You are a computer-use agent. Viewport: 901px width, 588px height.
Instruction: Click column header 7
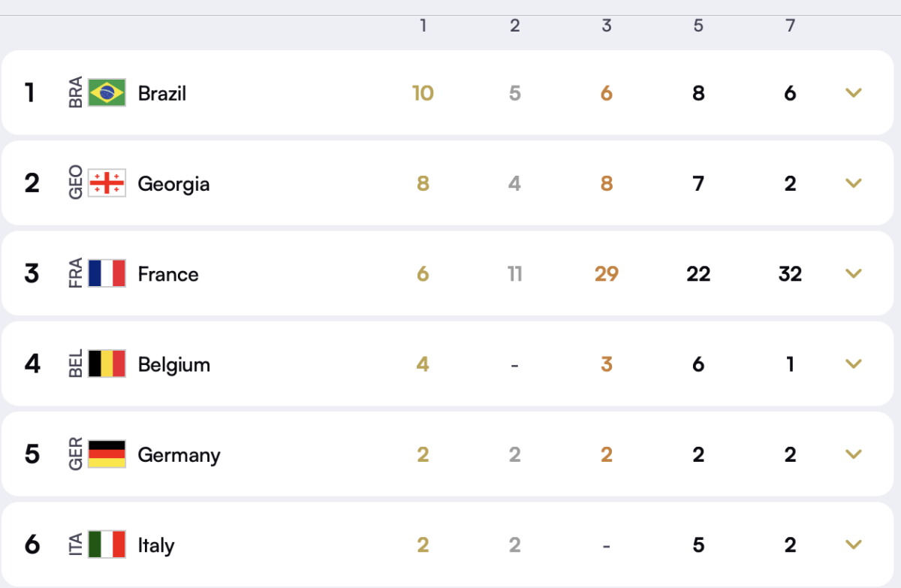click(x=790, y=25)
